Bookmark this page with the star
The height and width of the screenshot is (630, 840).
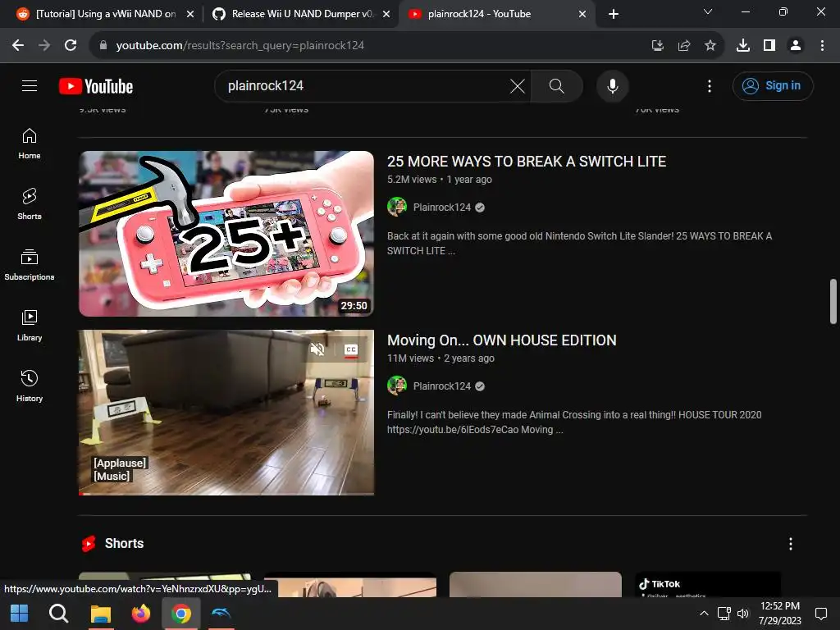(710, 46)
